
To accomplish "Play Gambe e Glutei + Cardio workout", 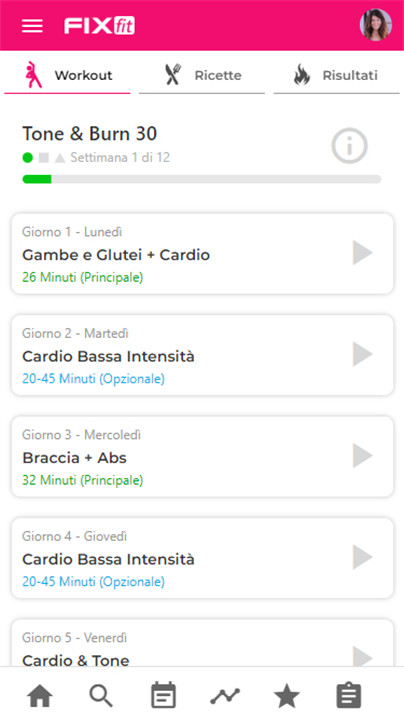I will pos(363,253).
